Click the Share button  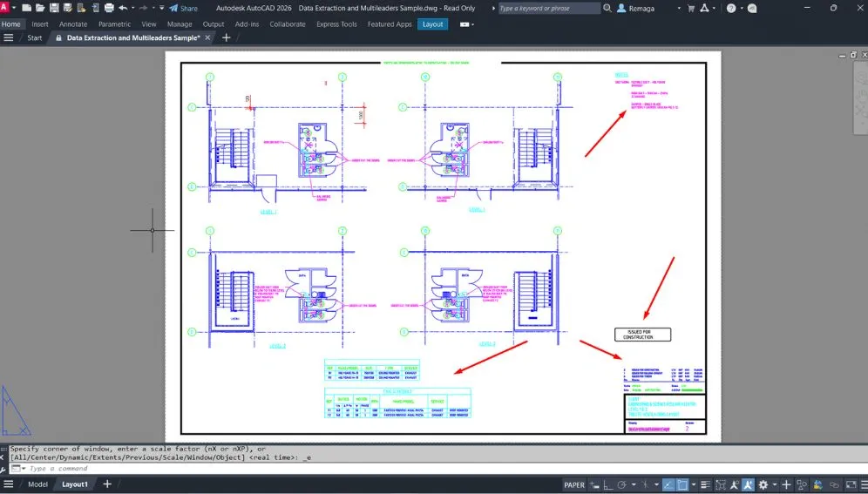184,8
